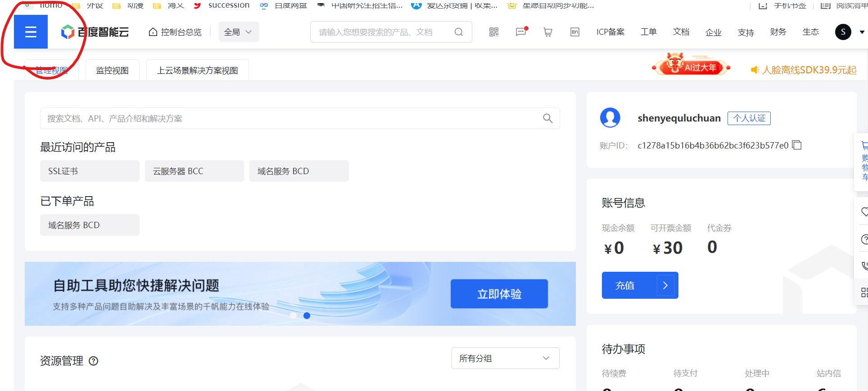Focus the header product search field
868x391 pixels.
click(391, 32)
